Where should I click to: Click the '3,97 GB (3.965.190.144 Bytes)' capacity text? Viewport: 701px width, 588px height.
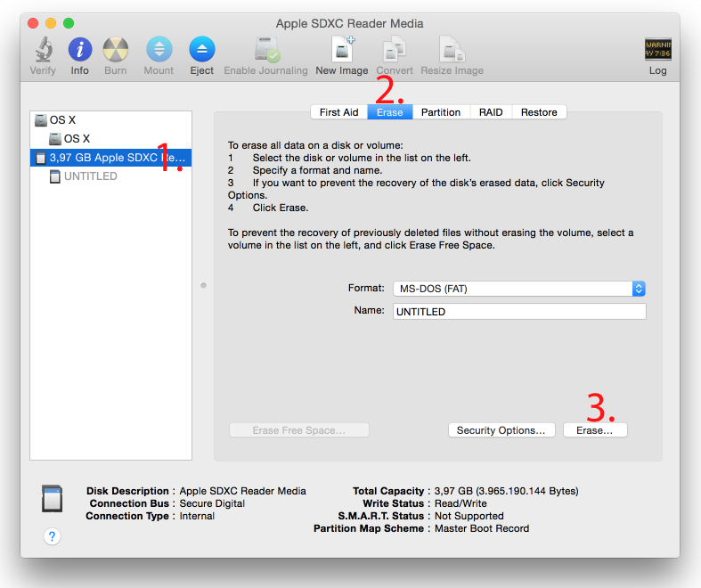507,491
